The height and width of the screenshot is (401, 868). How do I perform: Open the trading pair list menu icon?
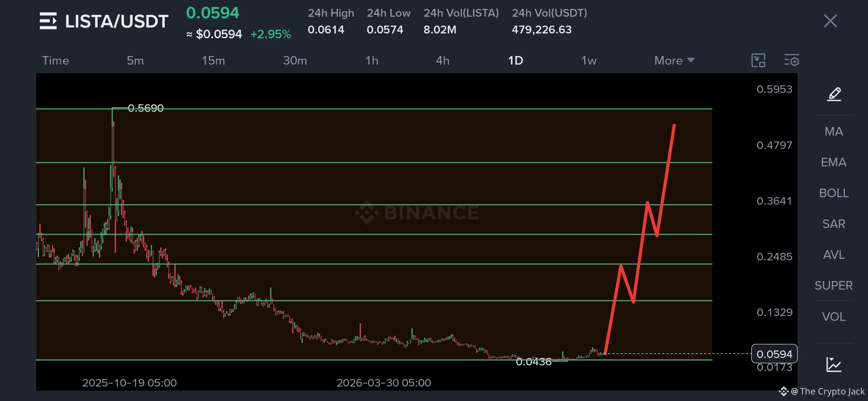pyautogui.click(x=48, y=21)
